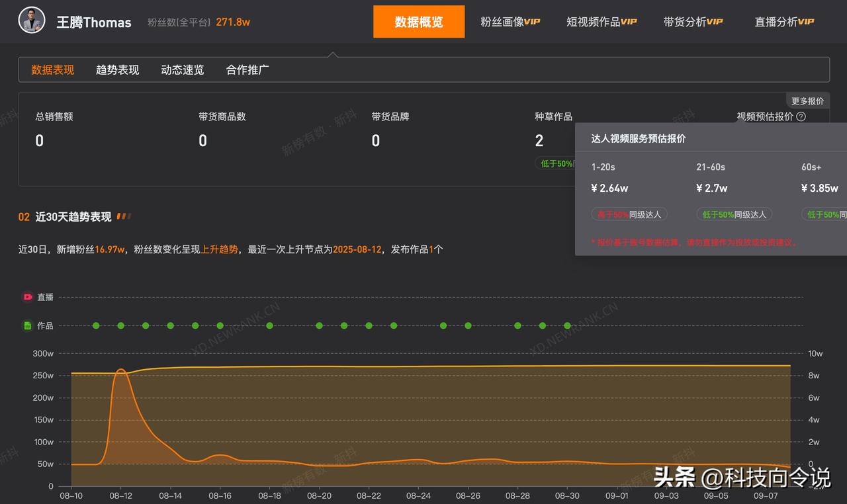The width and height of the screenshot is (847, 504).
Task: Click the works marker above 08-16
Action: (220, 325)
